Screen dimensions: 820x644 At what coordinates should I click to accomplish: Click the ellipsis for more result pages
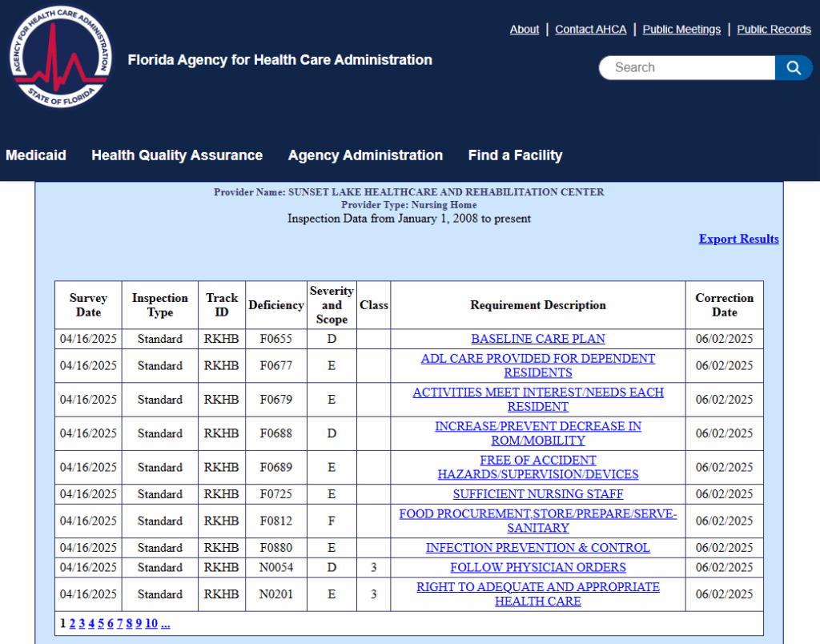click(x=166, y=623)
